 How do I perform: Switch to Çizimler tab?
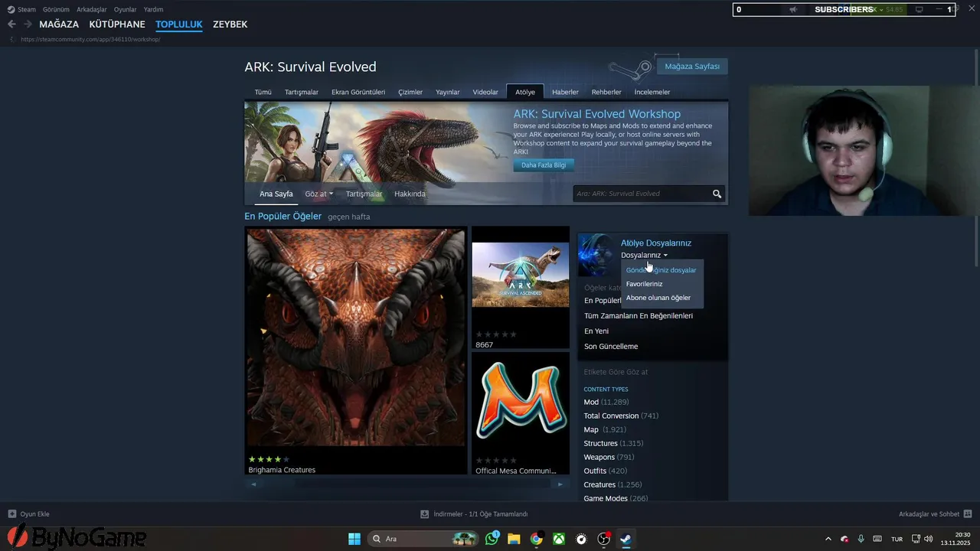(x=410, y=92)
